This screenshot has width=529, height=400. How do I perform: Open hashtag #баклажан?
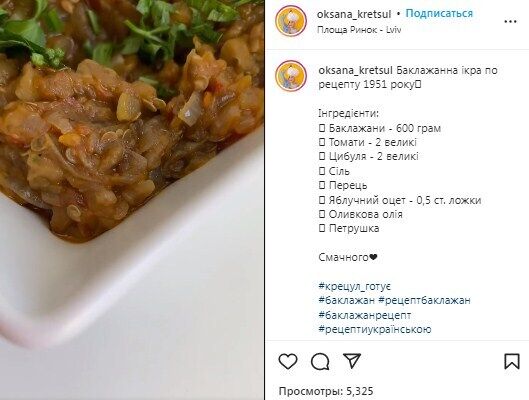[x=346, y=300]
